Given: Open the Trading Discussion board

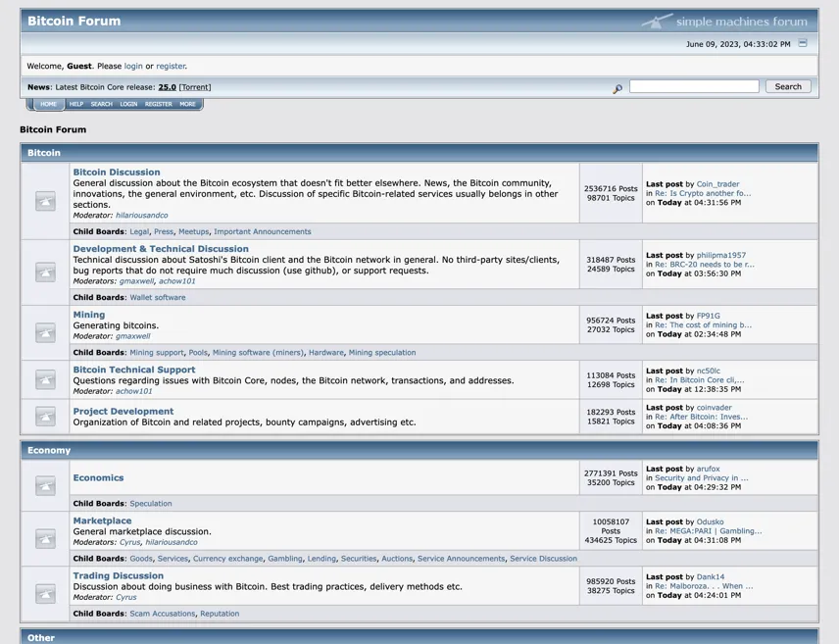Looking at the screenshot, I should (119, 575).
